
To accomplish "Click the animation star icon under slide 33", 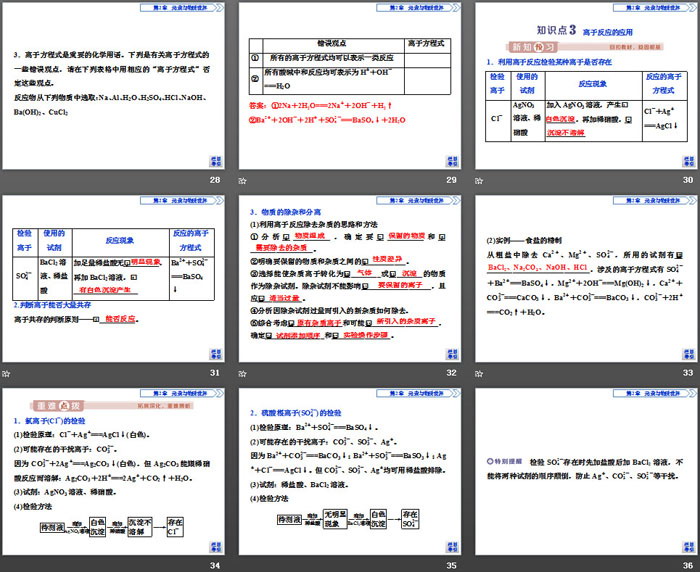I will click(x=479, y=374).
